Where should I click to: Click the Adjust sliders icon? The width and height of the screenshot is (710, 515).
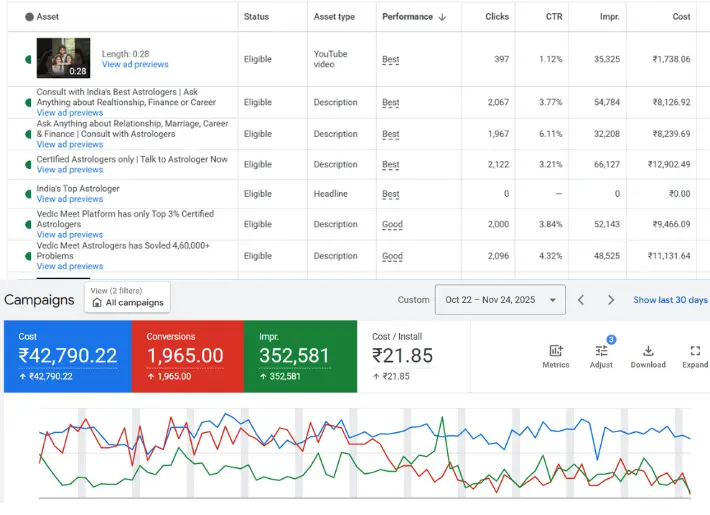coord(601,351)
